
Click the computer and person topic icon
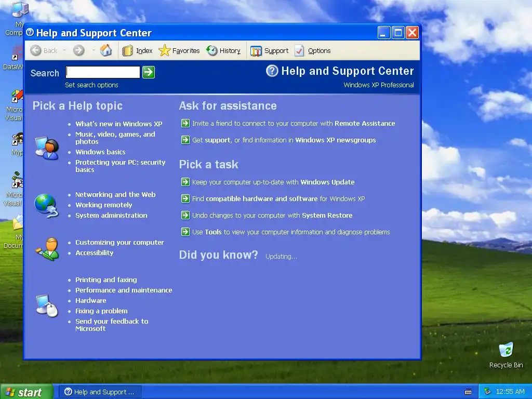(47, 148)
